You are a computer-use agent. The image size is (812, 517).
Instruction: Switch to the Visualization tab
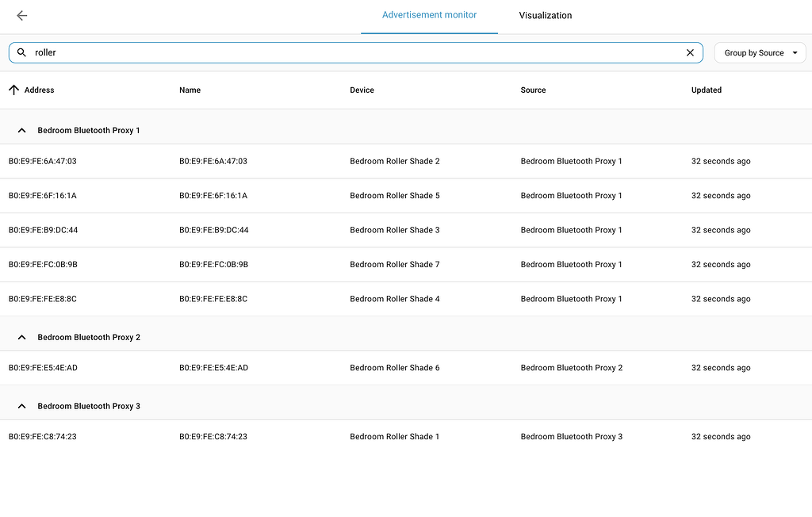pyautogui.click(x=546, y=16)
